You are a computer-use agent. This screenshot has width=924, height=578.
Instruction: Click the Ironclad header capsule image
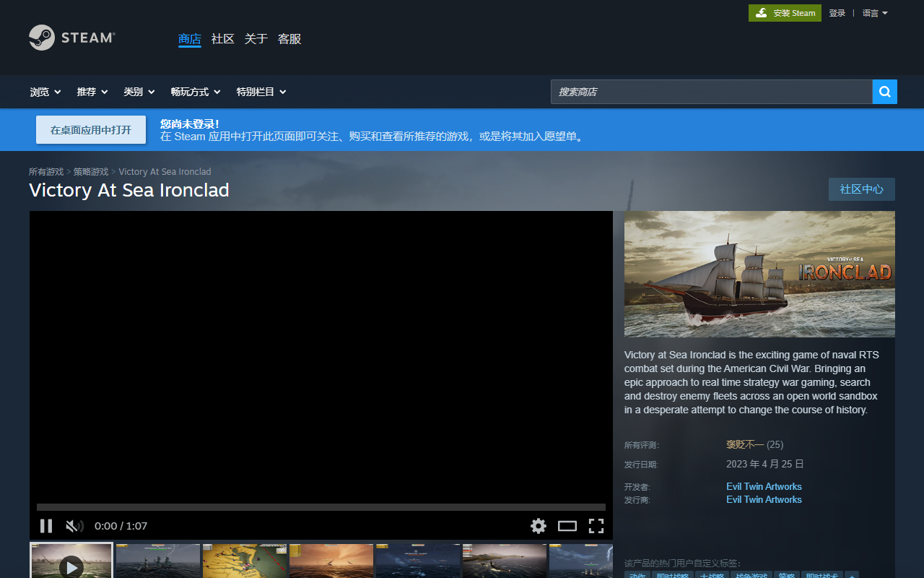click(x=759, y=274)
